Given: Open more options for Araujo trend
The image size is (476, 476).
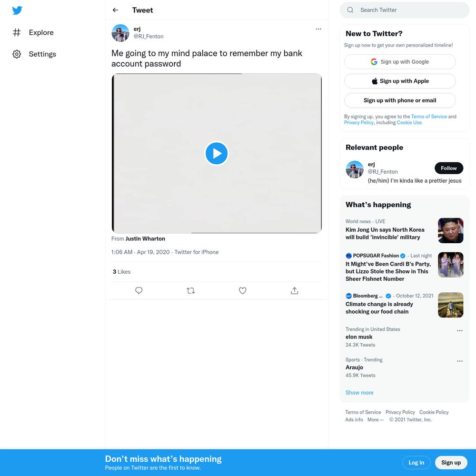Looking at the screenshot, I should 460,361.
